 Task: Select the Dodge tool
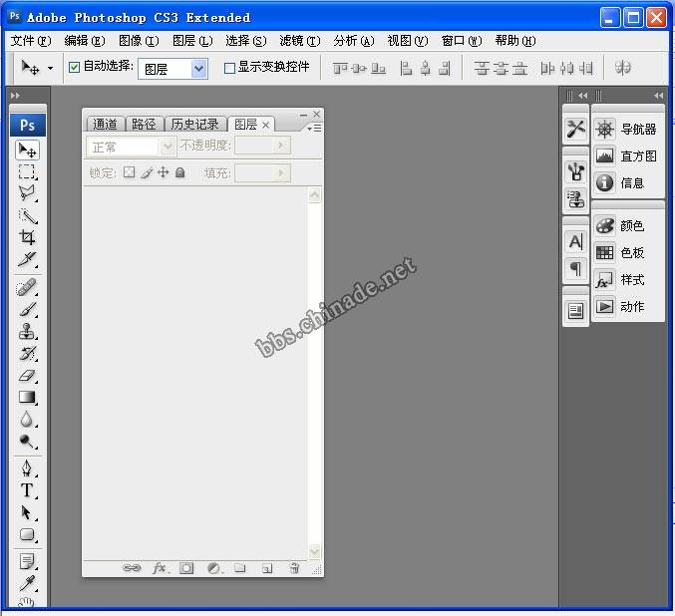(28, 441)
